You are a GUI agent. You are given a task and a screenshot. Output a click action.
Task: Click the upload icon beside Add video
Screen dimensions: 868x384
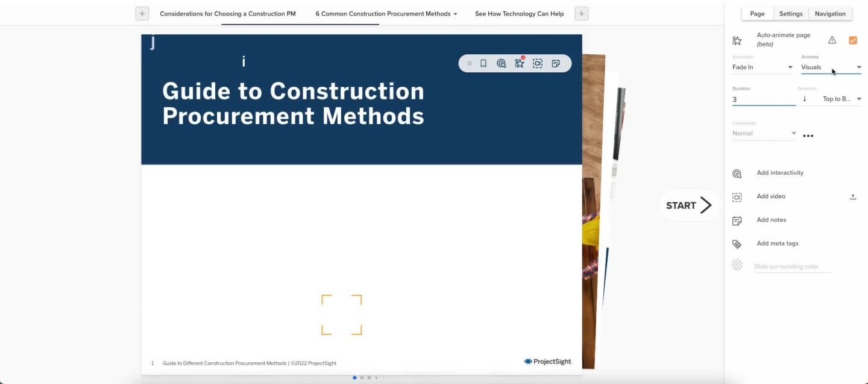(853, 197)
